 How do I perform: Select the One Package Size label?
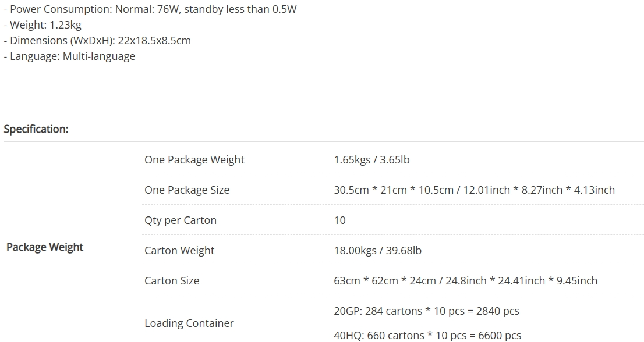click(x=187, y=190)
